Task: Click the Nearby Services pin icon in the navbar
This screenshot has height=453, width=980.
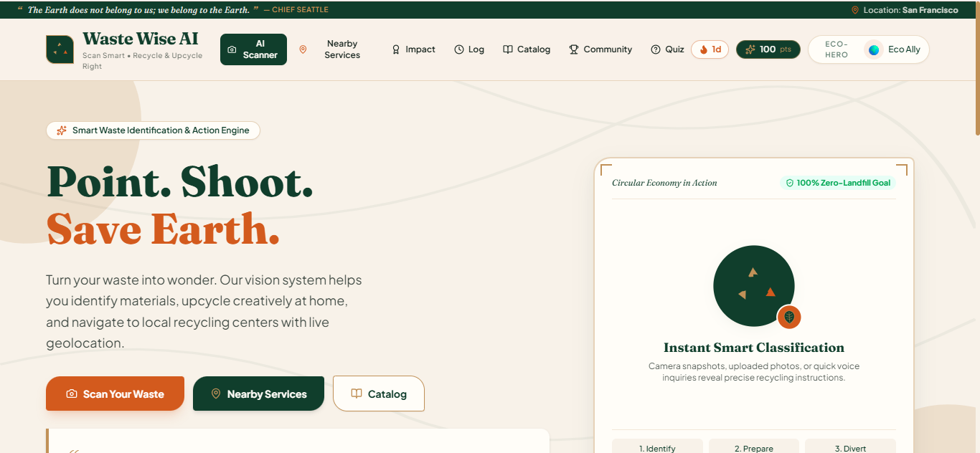Action: coord(303,49)
